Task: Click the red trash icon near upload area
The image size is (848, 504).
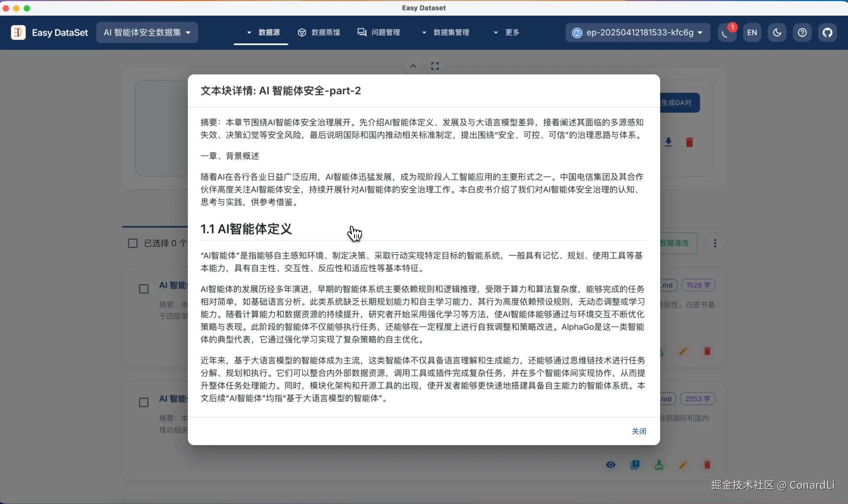Action: coord(689,142)
